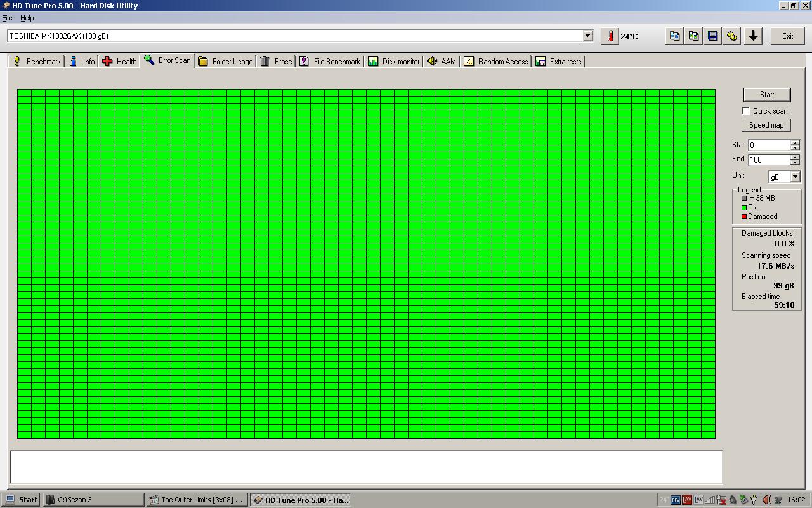Click the Speed map button

[766, 125]
